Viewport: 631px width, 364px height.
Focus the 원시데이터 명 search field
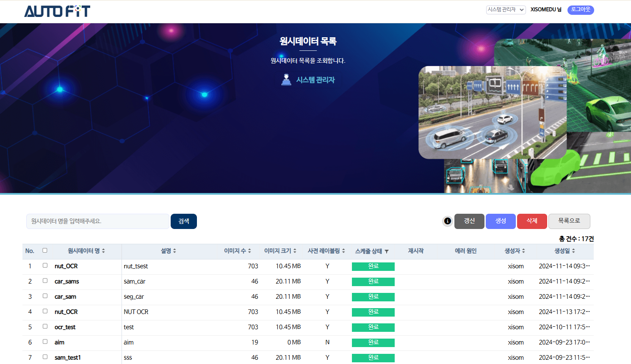point(98,221)
